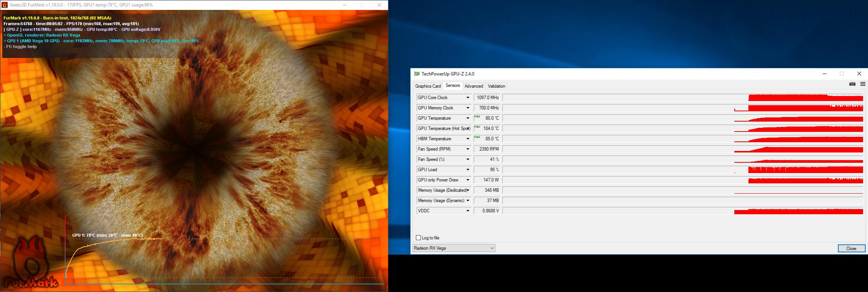Screen dimensions: 868x292
Task: Close the FurMark window
Action: [x=379, y=5]
